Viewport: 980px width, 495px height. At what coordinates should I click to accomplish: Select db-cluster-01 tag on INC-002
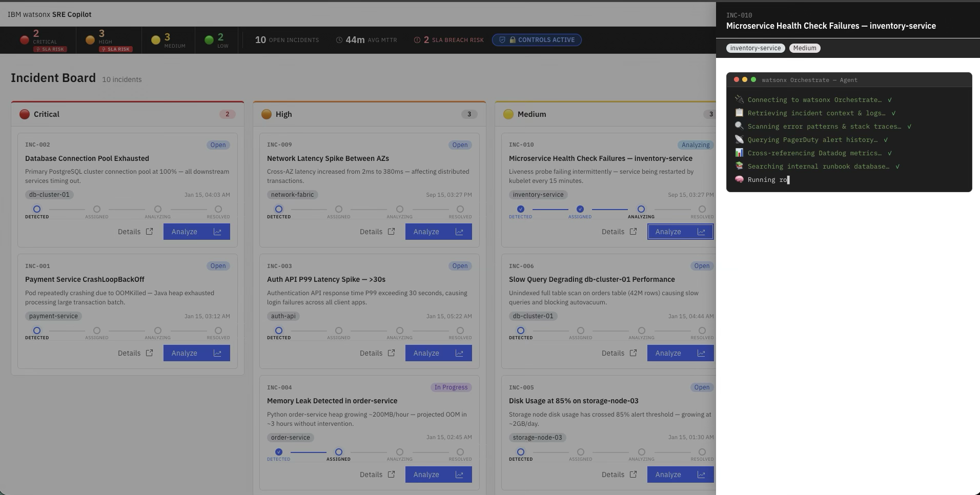pos(49,195)
